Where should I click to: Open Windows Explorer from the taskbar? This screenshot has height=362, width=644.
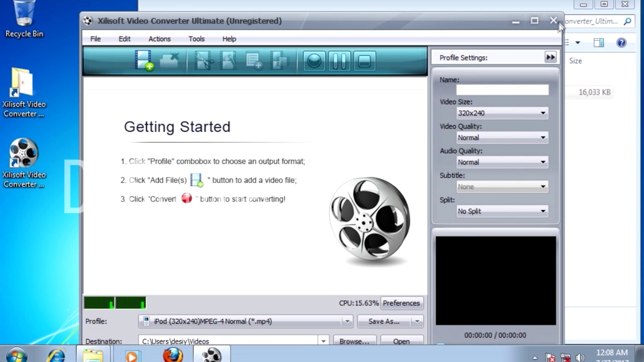pos(93,355)
